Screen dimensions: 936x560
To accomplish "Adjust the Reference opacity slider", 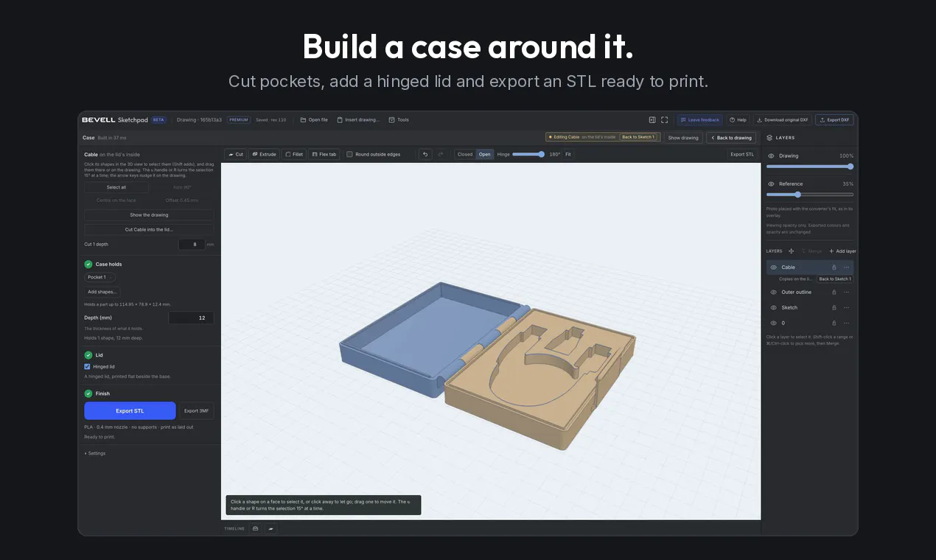I will 810,195.
